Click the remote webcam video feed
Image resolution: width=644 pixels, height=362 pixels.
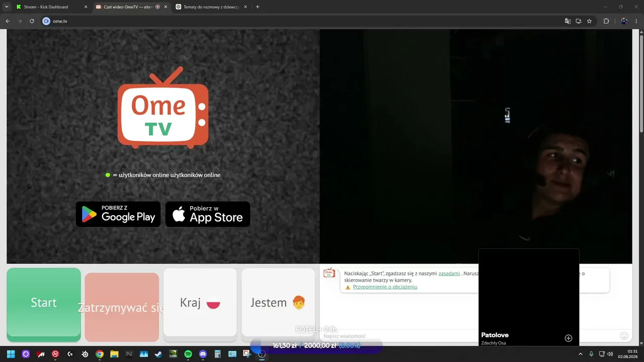(475, 146)
